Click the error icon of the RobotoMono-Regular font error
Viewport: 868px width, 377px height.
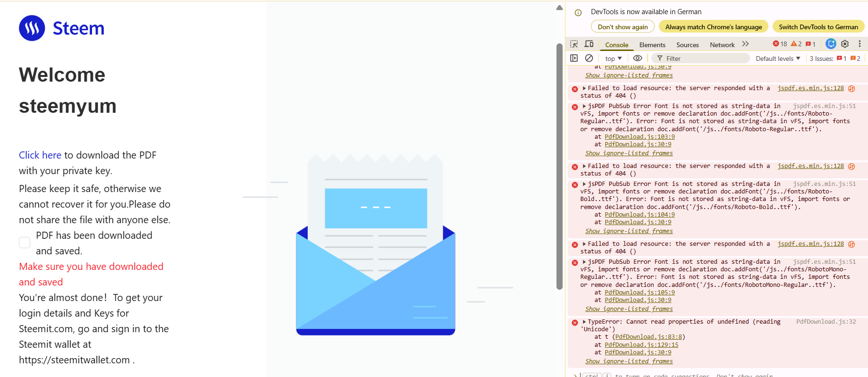point(575,263)
